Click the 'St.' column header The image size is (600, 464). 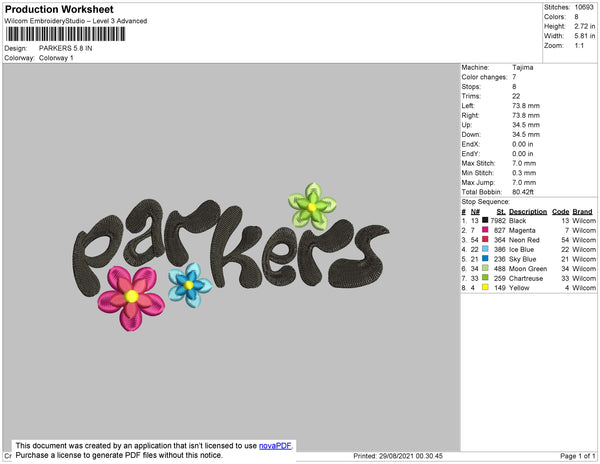[501, 212]
